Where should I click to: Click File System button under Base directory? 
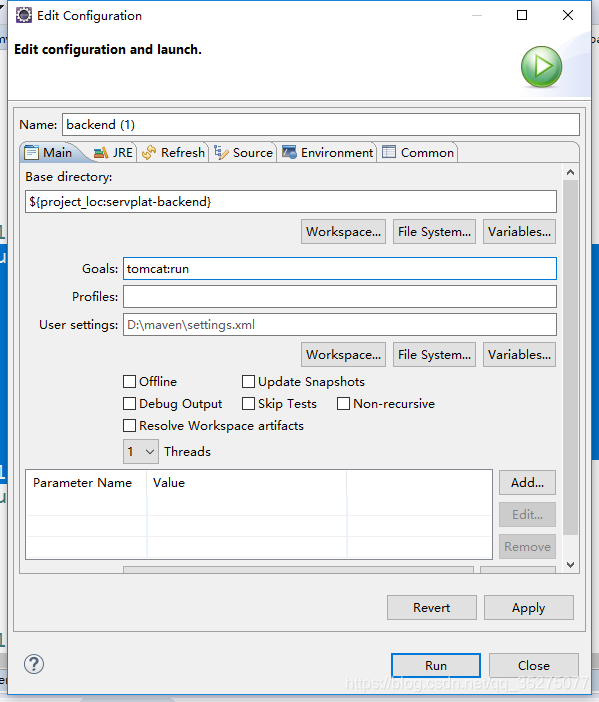pos(434,231)
